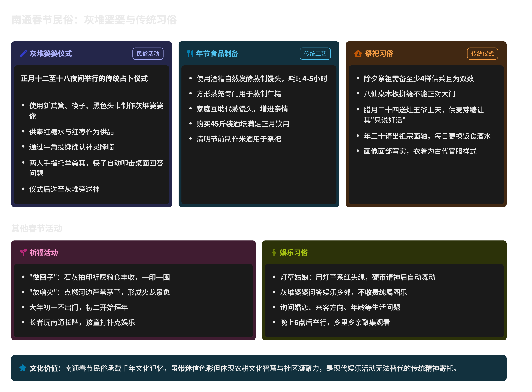Click the 灯草姑娘 bullet item
The image size is (532, 392).
[358, 277]
